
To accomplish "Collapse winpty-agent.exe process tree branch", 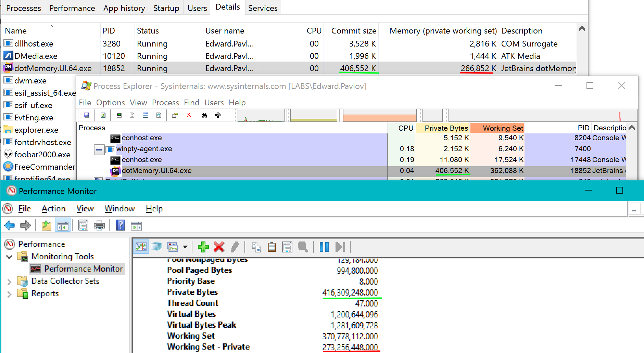I will (99, 149).
